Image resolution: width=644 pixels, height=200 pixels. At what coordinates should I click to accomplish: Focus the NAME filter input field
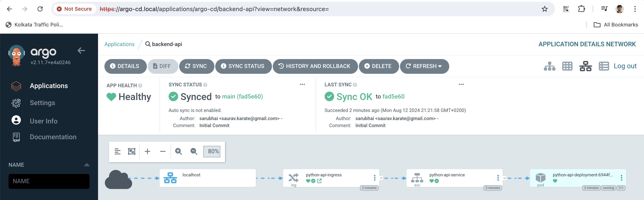point(49,181)
